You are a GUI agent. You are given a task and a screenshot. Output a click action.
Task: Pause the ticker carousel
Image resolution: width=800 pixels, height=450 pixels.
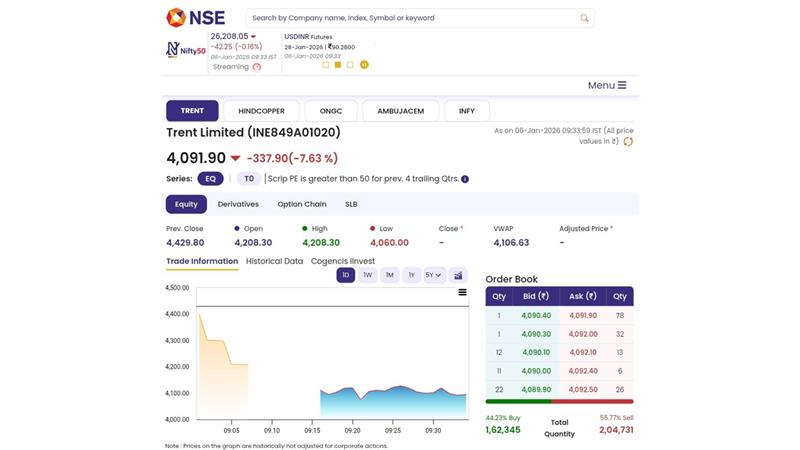(x=364, y=65)
